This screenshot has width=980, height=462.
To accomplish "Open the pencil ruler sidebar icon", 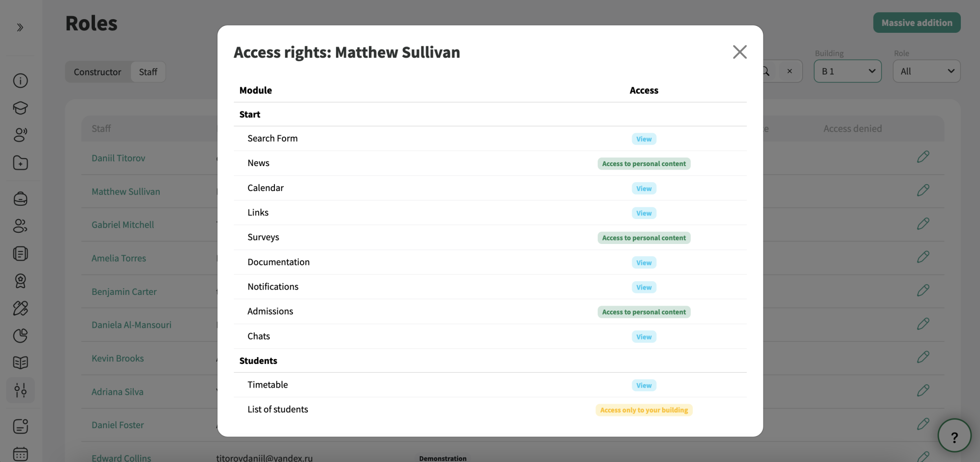I will tap(21, 308).
